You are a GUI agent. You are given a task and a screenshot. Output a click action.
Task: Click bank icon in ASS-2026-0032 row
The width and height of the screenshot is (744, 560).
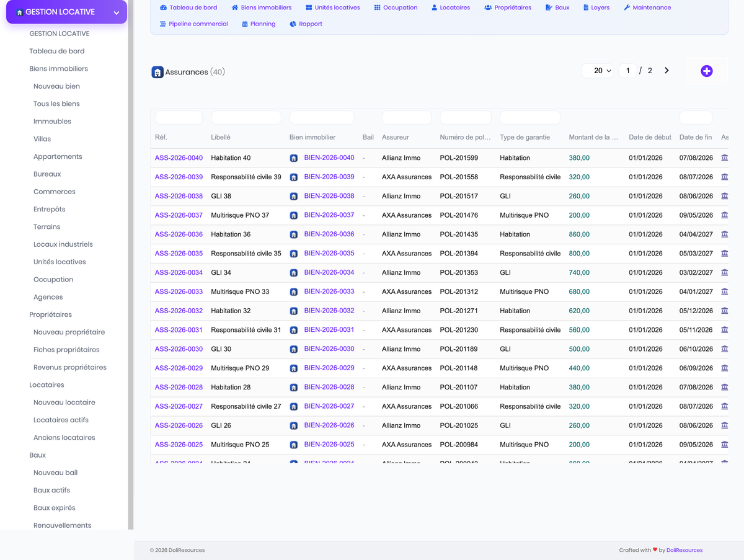click(x=725, y=311)
